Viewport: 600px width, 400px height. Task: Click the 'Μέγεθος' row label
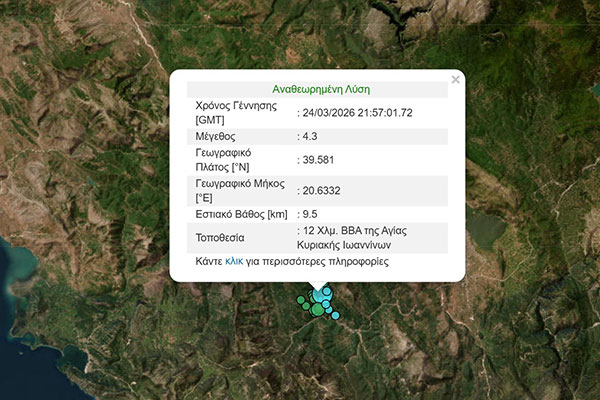pyautogui.click(x=217, y=136)
